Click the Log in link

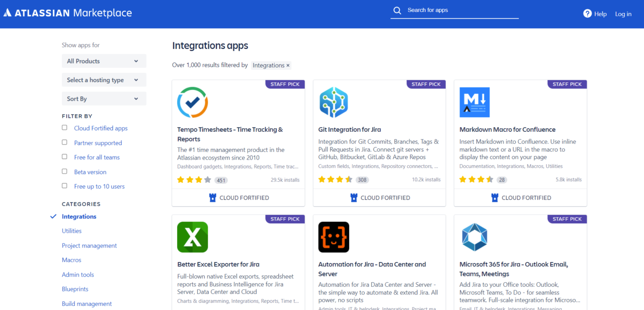click(623, 14)
